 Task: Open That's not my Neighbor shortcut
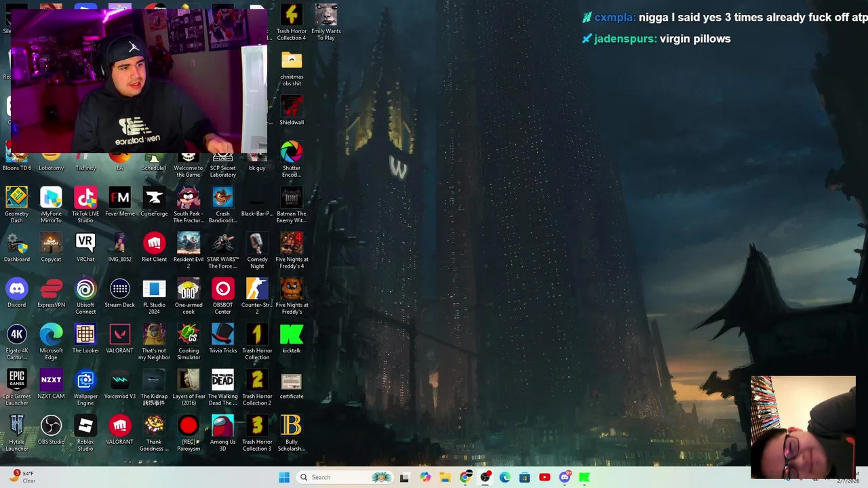154,342
